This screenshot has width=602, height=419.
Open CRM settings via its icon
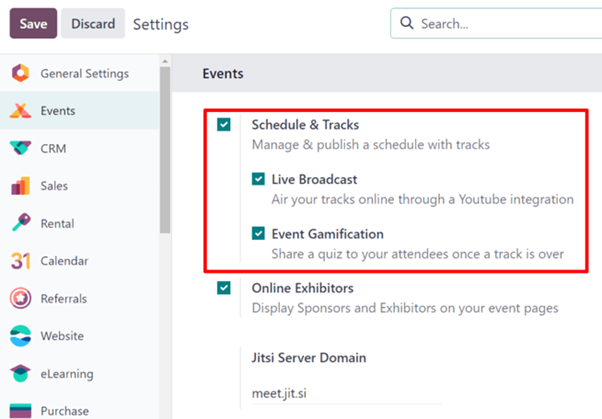[x=20, y=148]
